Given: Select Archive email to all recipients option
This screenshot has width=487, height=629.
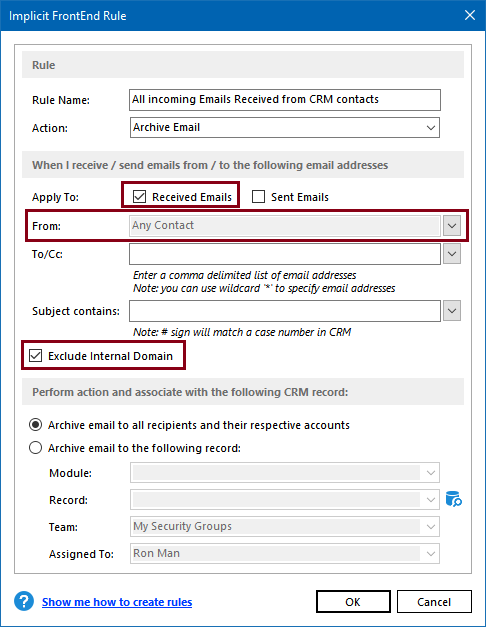Looking at the screenshot, I should coord(35,425).
